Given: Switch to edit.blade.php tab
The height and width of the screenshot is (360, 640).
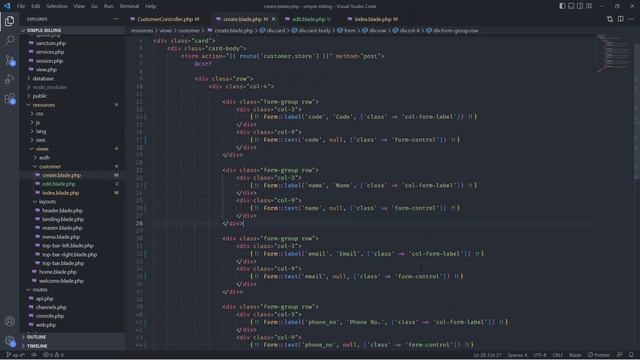Looking at the screenshot, I should tap(308, 19).
